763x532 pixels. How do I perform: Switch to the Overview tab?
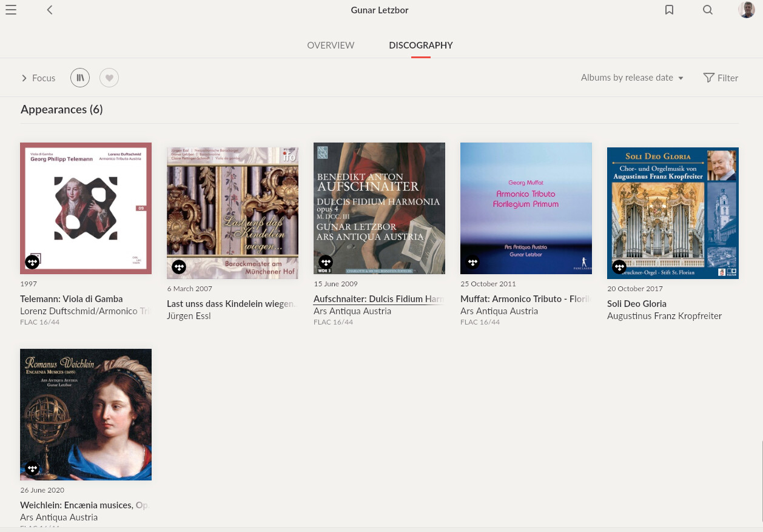(331, 45)
